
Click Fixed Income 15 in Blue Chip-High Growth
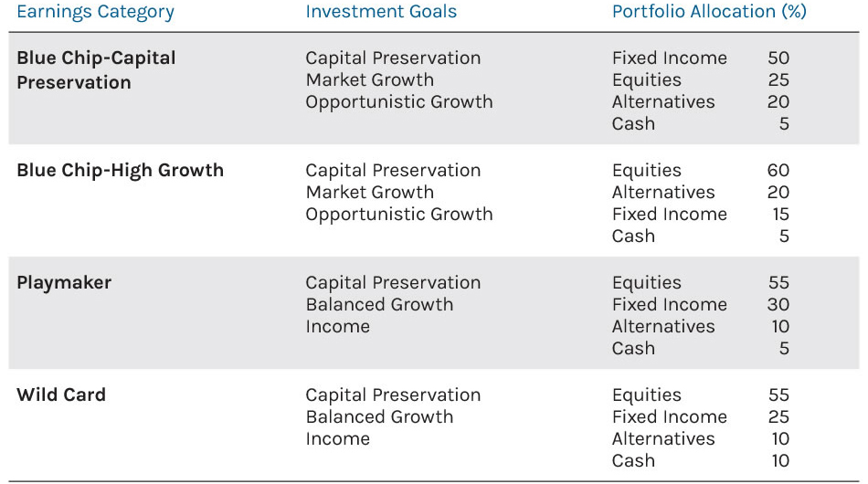tap(778, 214)
